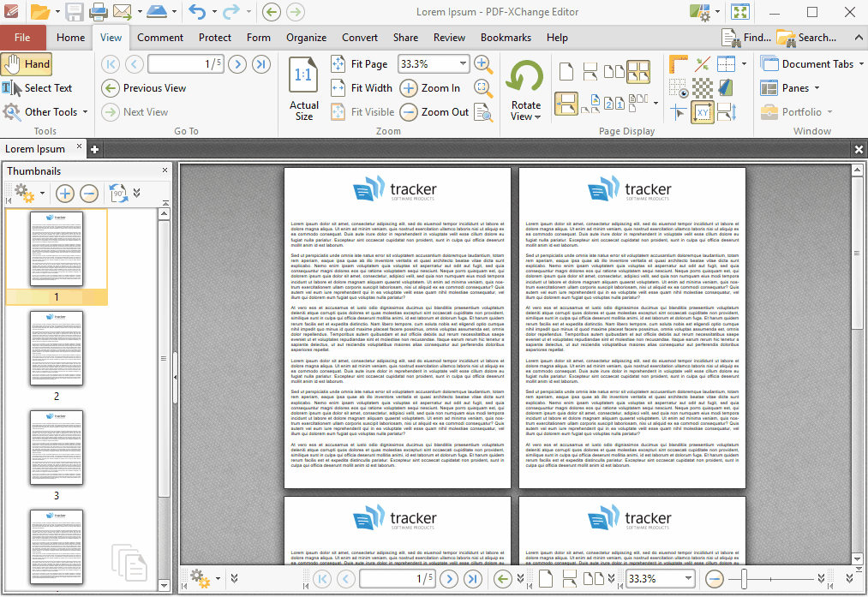
Task: Open the split view options dropdown arrow
Action: (744, 64)
